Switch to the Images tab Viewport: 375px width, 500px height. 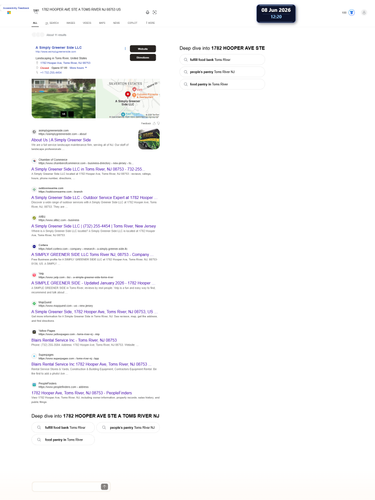[71, 23]
